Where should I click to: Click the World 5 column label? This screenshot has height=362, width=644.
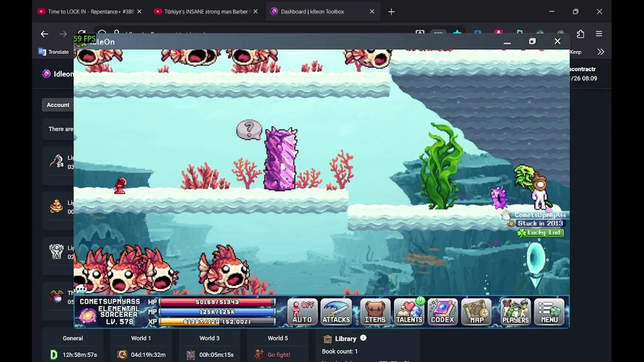pos(278,338)
